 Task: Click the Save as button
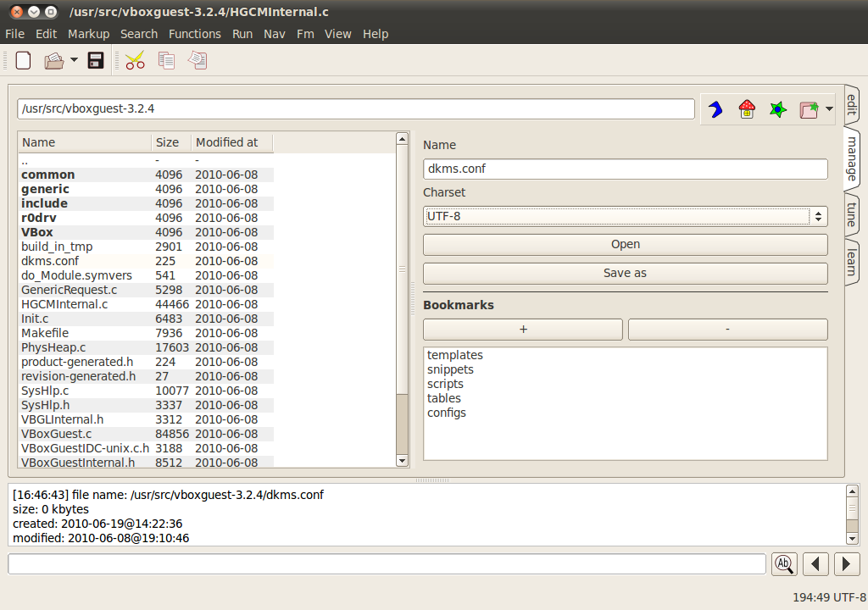[626, 274]
